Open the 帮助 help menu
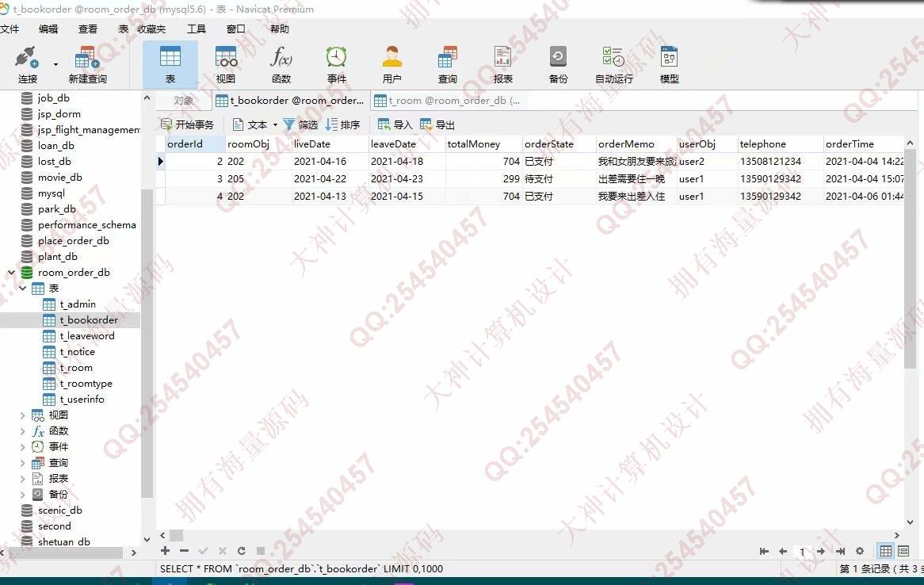The width and height of the screenshot is (924, 585). click(x=279, y=29)
